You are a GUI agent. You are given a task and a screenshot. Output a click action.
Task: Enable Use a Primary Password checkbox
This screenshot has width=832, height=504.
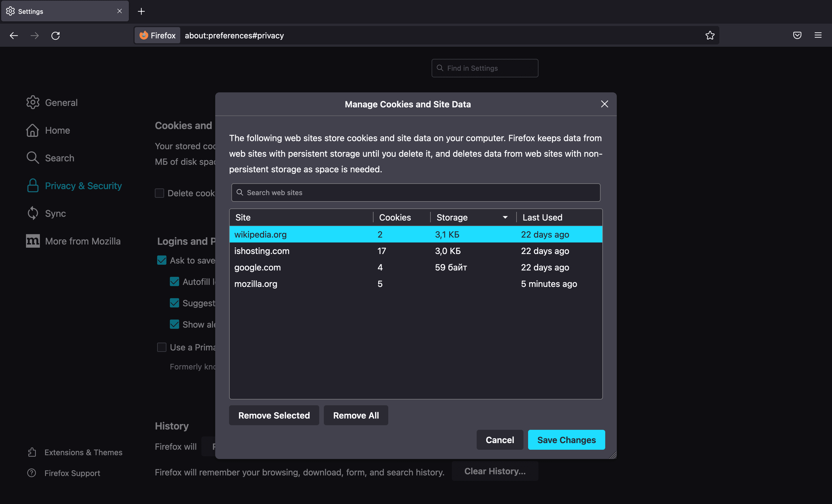pos(162,347)
